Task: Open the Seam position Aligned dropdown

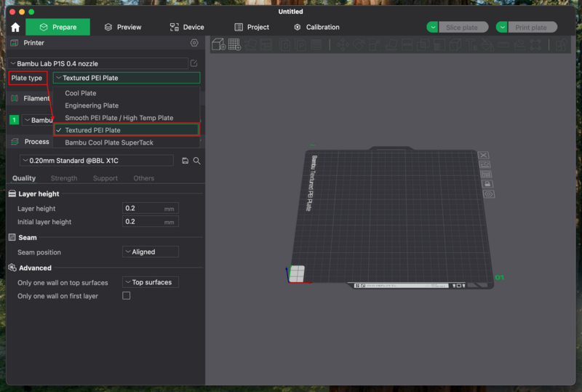Action: point(150,252)
